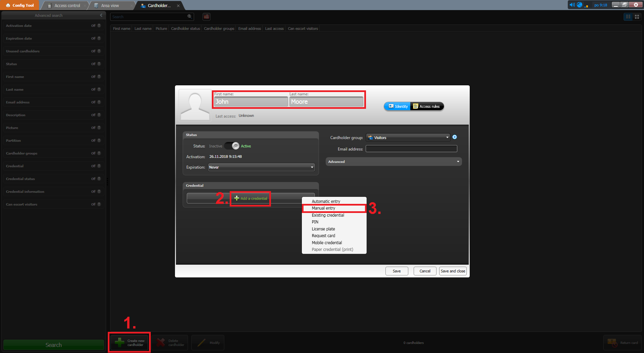644x353 pixels.
Task: Click the blue globe icon in tray
Action: pos(580,5)
